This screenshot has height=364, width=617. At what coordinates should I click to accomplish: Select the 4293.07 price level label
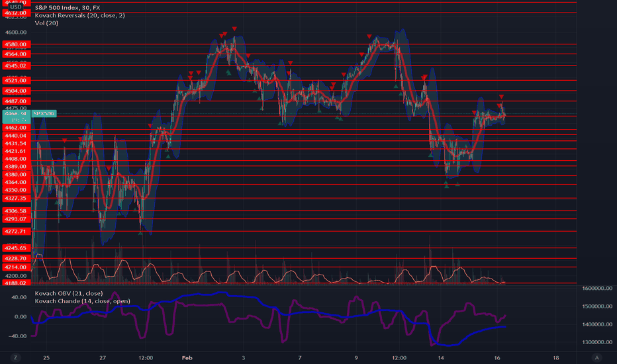pyautogui.click(x=16, y=219)
